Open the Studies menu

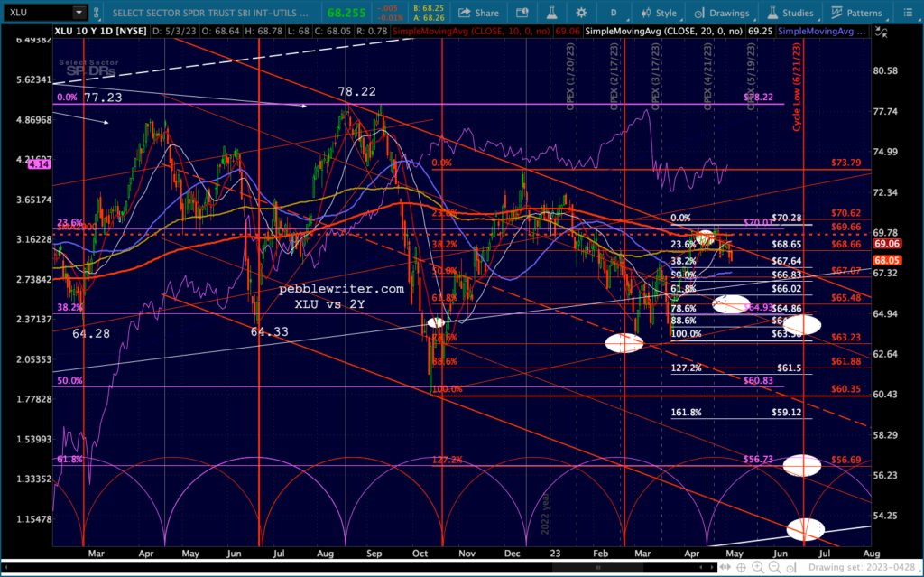click(x=790, y=13)
